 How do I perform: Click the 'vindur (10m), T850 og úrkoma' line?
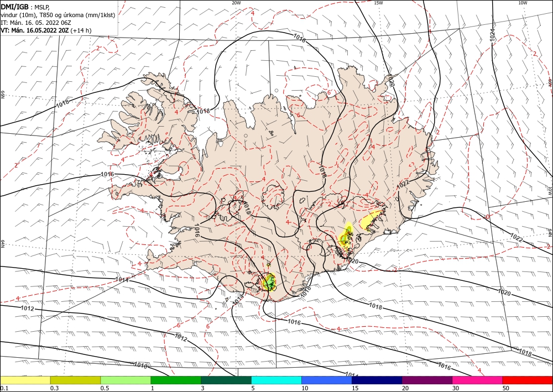(x=58, y=15)
